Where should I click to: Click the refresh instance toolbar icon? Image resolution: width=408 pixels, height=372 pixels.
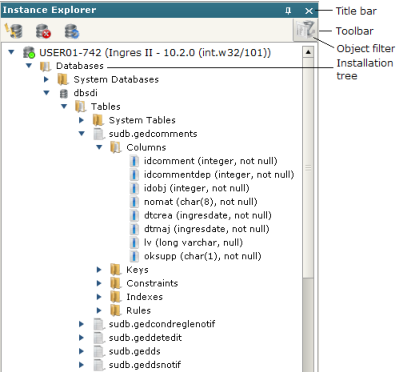tap(72, 31)
